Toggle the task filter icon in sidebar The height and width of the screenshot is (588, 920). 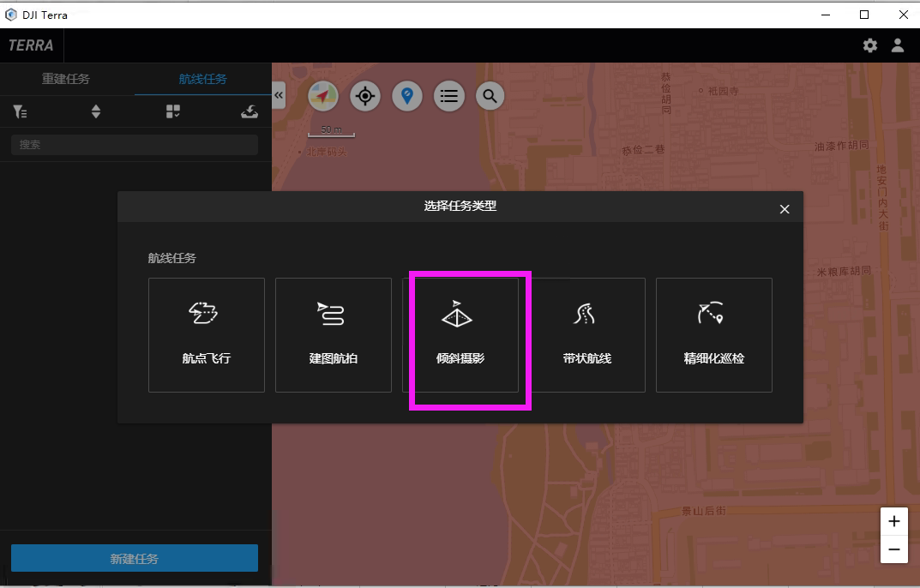19,111
